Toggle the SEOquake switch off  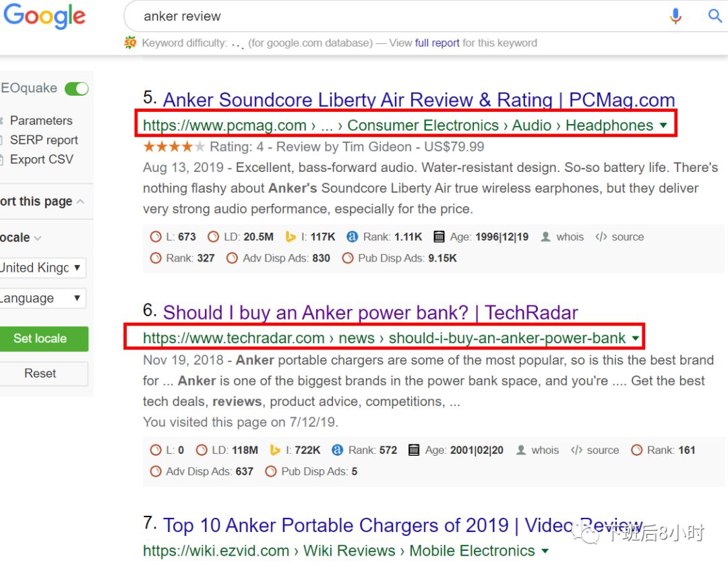click(x=77, y=88)
